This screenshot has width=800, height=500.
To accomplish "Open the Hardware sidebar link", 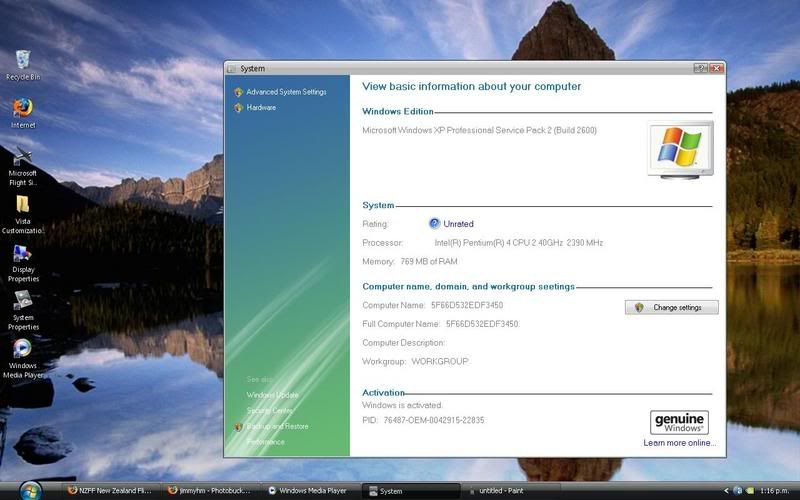I will 261,107.
